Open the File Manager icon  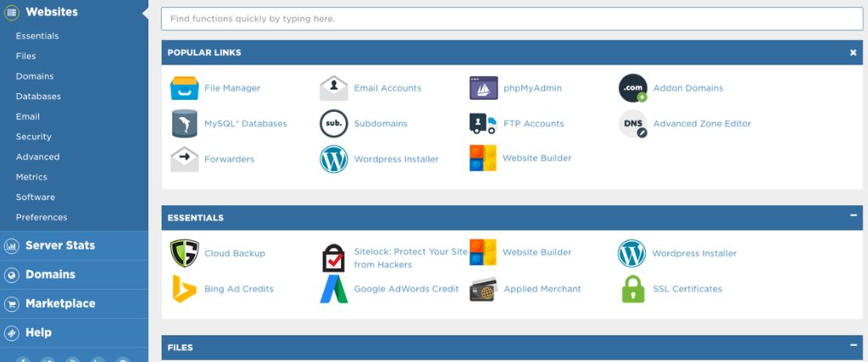[184, 88]
